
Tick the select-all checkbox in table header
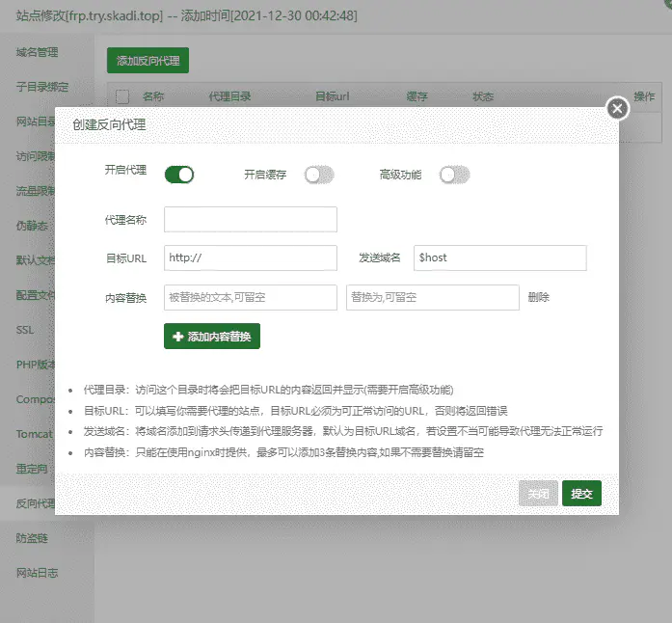122,96
